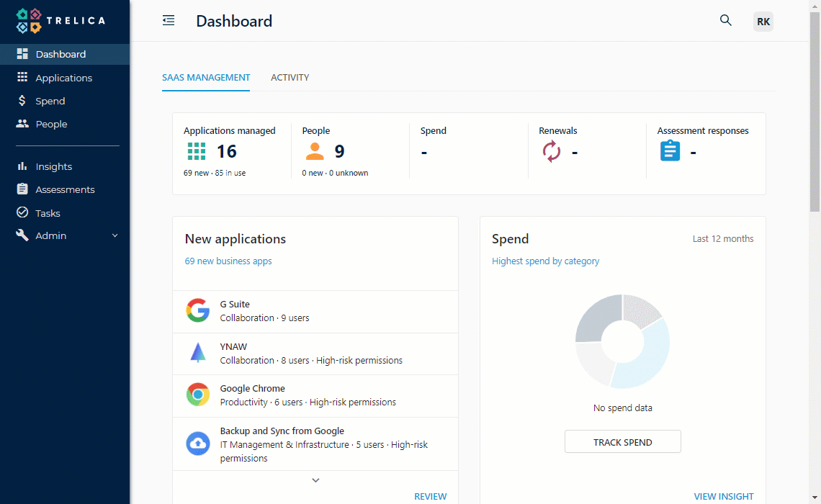Click the Renewals refresh arrows icon
Image resolution: width=821 pixels, height=504 pixels.
click(552, 152)
